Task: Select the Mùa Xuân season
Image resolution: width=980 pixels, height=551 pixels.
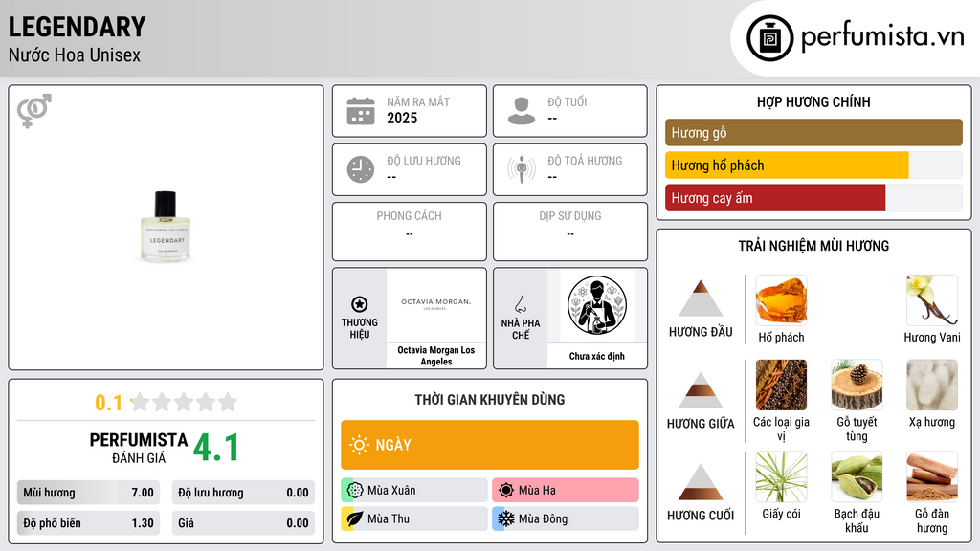Action: point(414,490)
